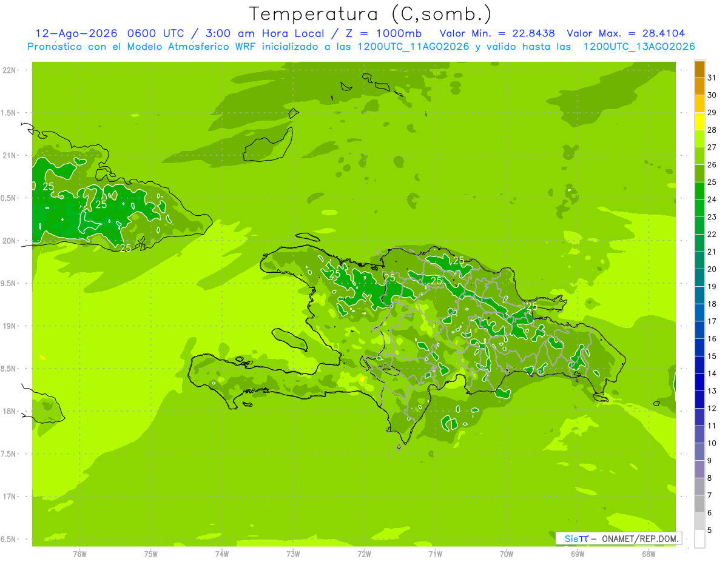728x562 pixels.
Task: Click the teal 19 degree legend swatch
Action: click(699, 278)
